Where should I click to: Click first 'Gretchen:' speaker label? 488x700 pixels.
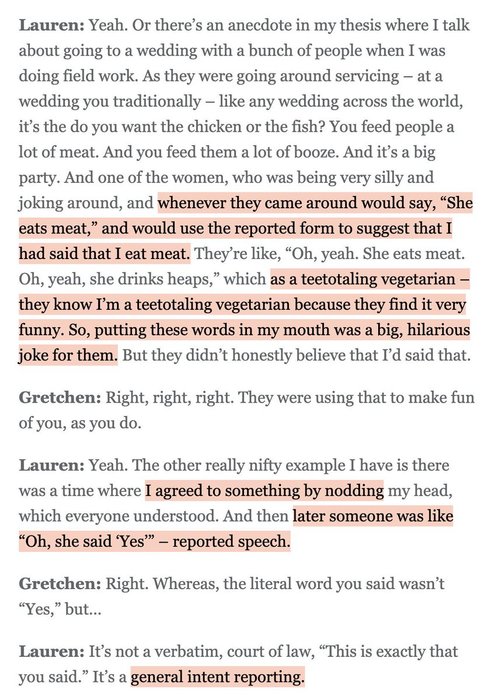[x=60, y=397]
